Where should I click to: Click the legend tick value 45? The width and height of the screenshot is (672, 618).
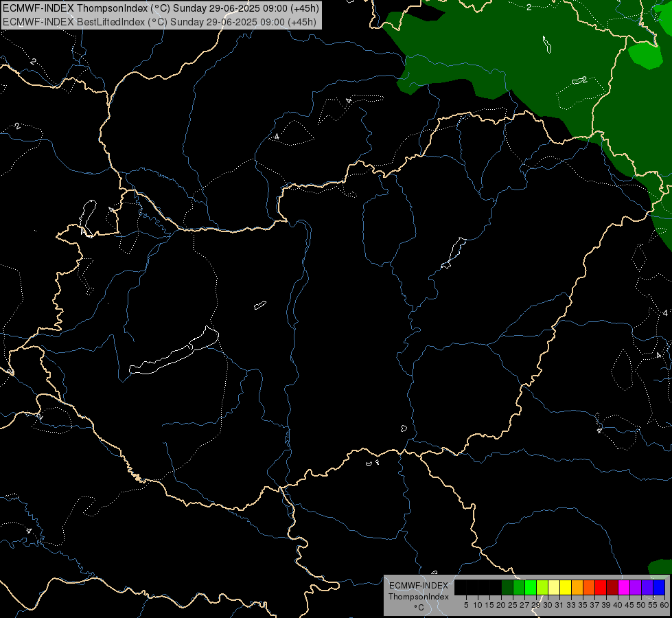629,605
